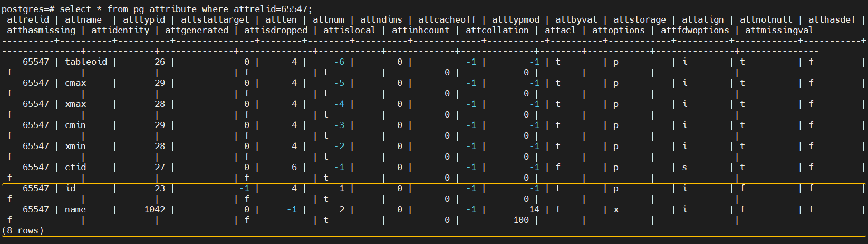Click the atttypmod value 14 in name row
The height and width of the screenshot is (244, 868).
point(534,209)
